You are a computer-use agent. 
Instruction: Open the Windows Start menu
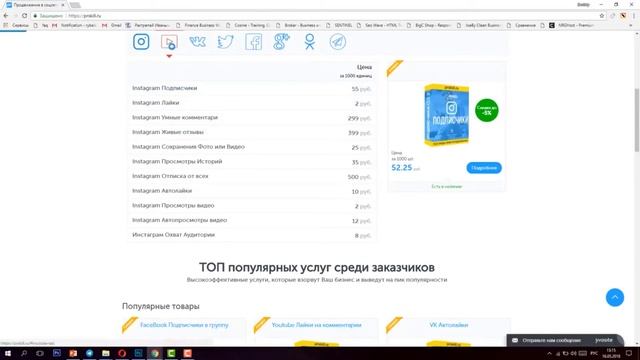point(7,353)
